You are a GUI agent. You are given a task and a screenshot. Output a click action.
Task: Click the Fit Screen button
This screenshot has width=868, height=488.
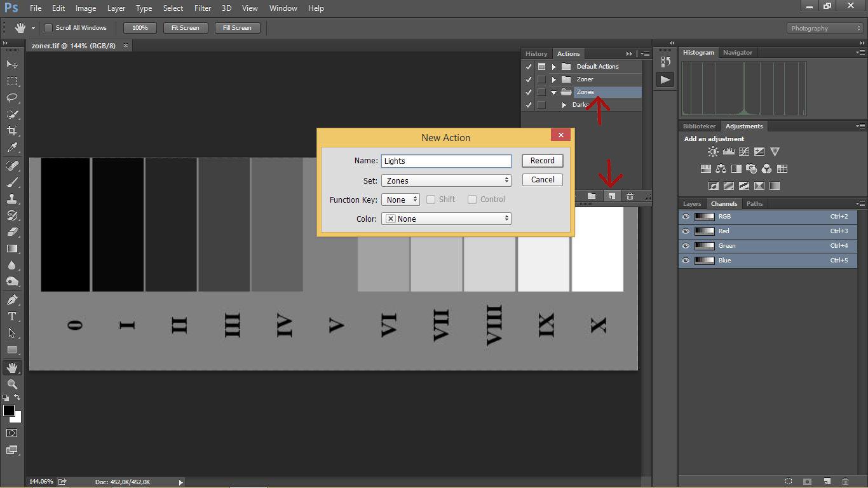pyautogui.click(x=185, y=28)
